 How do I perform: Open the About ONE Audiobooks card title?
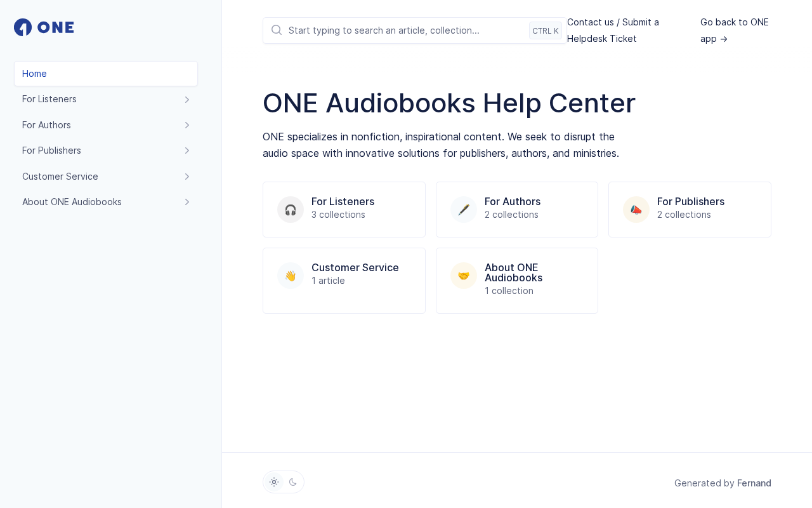point(514,272)
